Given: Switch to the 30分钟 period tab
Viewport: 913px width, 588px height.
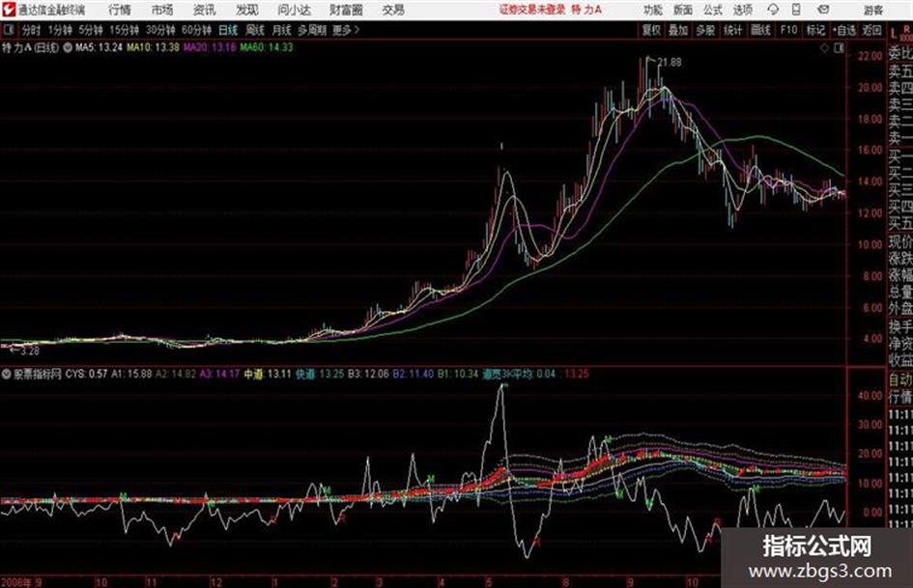Looking at the screenshot, I should coord(160,30).
